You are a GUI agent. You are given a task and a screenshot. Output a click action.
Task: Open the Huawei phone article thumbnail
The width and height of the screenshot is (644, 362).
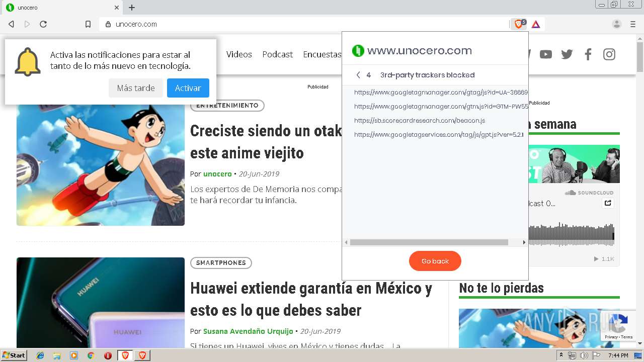[101, 303]
